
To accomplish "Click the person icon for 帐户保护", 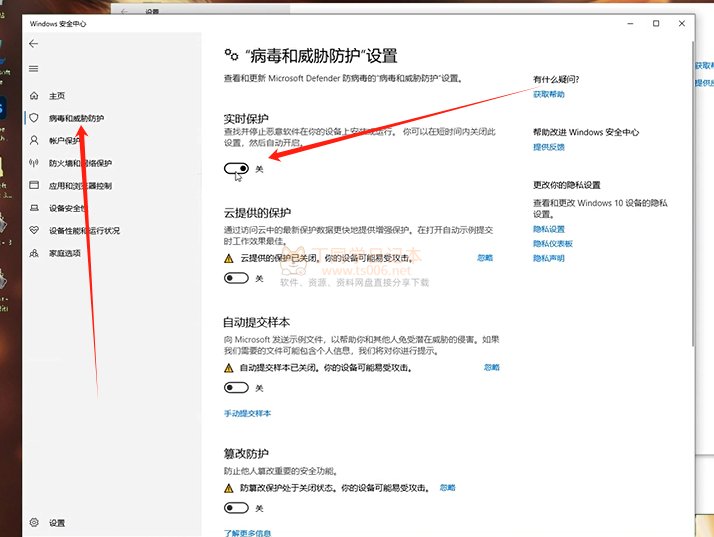I will (x=34, y=140).
